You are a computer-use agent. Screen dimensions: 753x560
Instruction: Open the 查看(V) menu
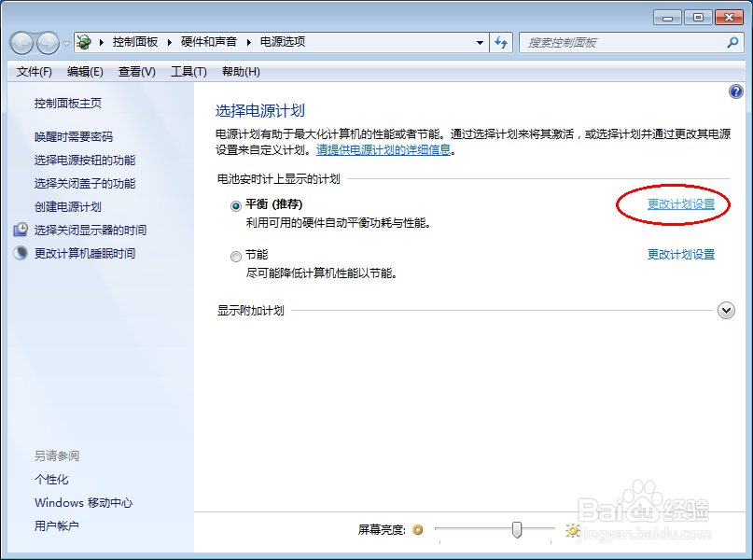(137, 72)
